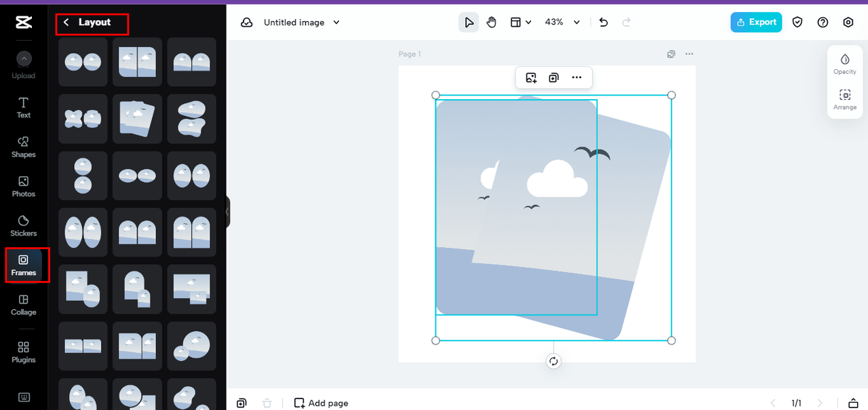Open the Photos panel
Screen dimensions: 868x410
[x=23, y=187]
